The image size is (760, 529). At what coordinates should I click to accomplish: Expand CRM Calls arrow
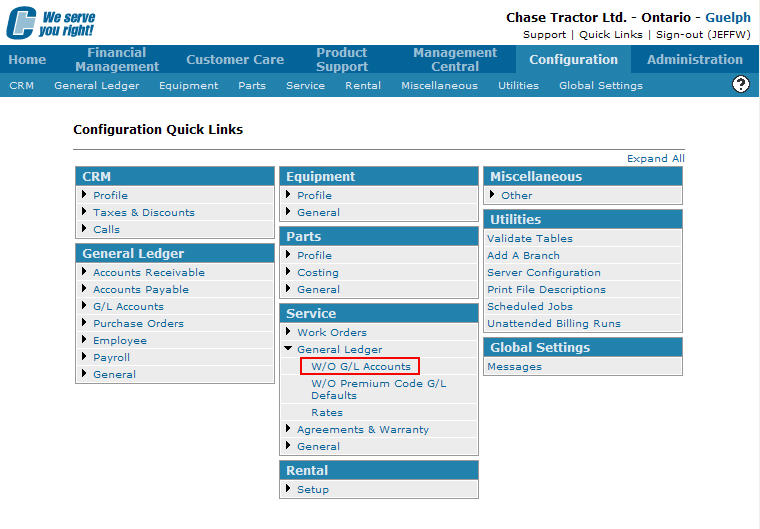click(84, 228)
